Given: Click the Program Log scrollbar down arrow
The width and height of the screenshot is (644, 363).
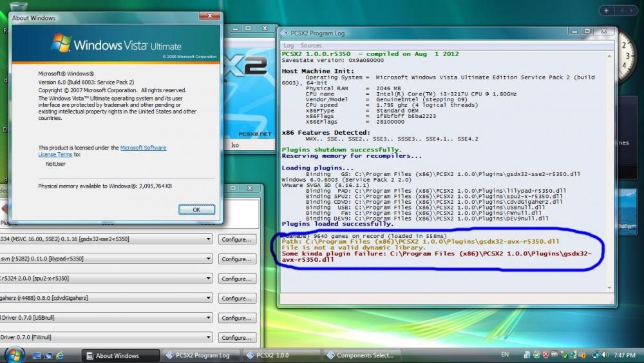Looking at the screenshot, I should [x=609, y=288].
